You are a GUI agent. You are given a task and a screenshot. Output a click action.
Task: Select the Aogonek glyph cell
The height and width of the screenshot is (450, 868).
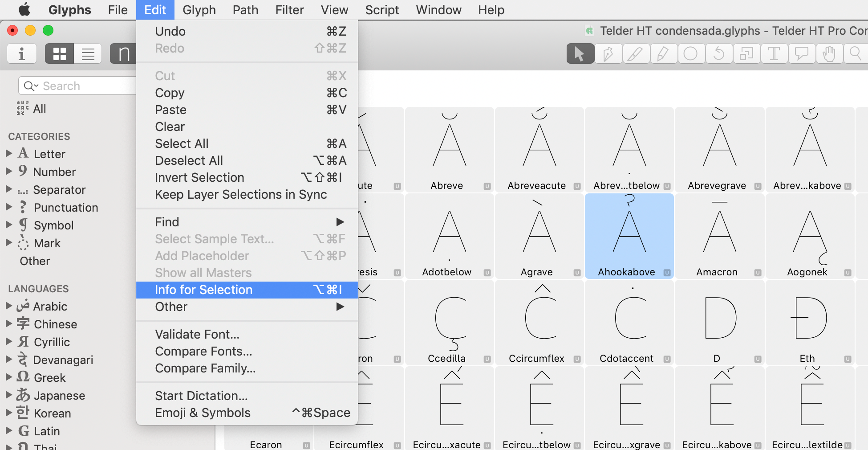809,236
